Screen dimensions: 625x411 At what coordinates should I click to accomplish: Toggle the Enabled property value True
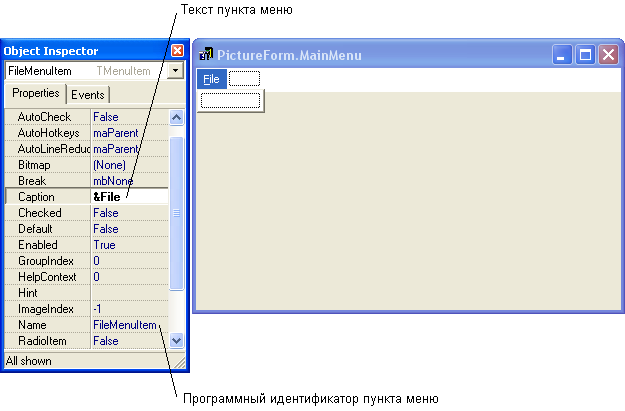127,245
